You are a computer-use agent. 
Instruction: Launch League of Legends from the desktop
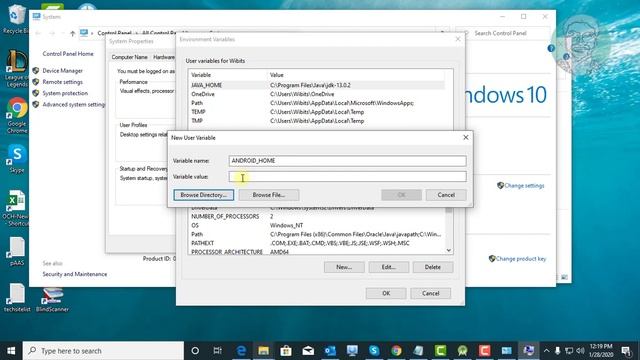[x=16, y=68]
